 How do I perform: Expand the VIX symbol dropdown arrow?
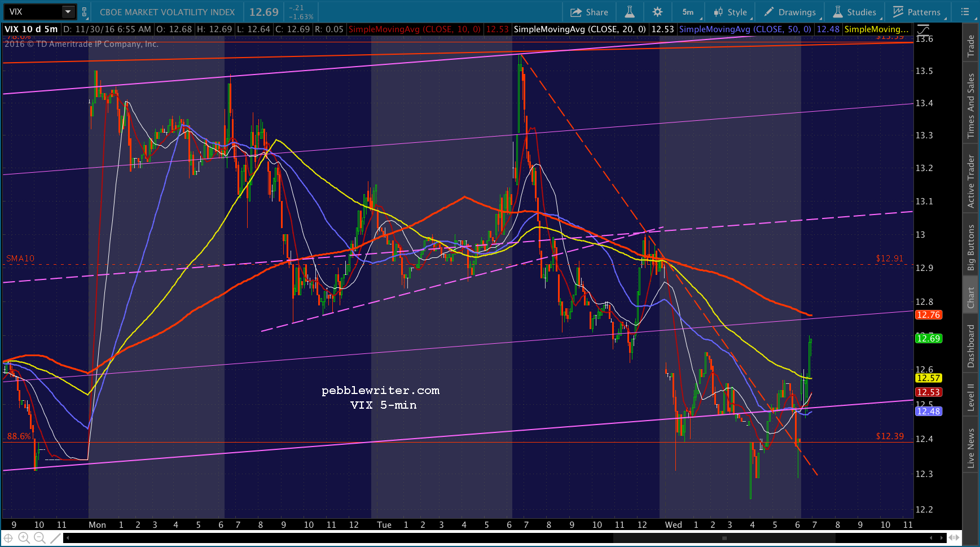tap(68, 12)
